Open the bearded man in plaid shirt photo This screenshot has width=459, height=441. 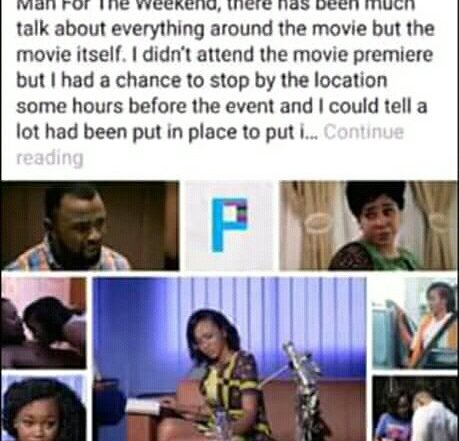coord(90,226)
